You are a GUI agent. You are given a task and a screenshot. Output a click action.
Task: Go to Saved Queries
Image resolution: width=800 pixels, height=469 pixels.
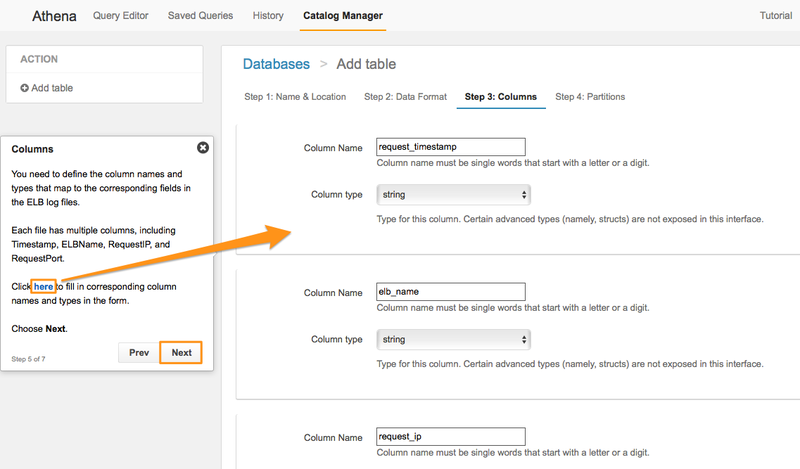click(x=201, y=15)
